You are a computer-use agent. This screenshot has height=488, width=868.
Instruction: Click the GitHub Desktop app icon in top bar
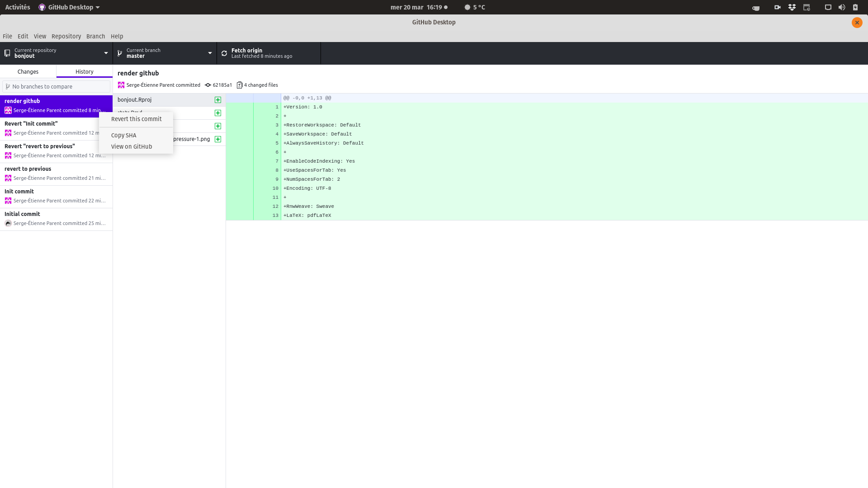[x=42, y=7]
